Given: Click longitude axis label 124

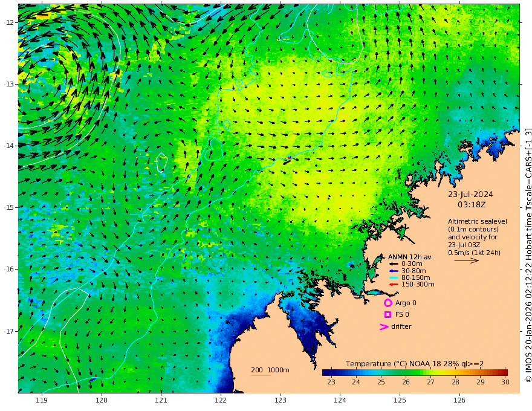Looking at the screenshot, I should click(x=340, y=401).
